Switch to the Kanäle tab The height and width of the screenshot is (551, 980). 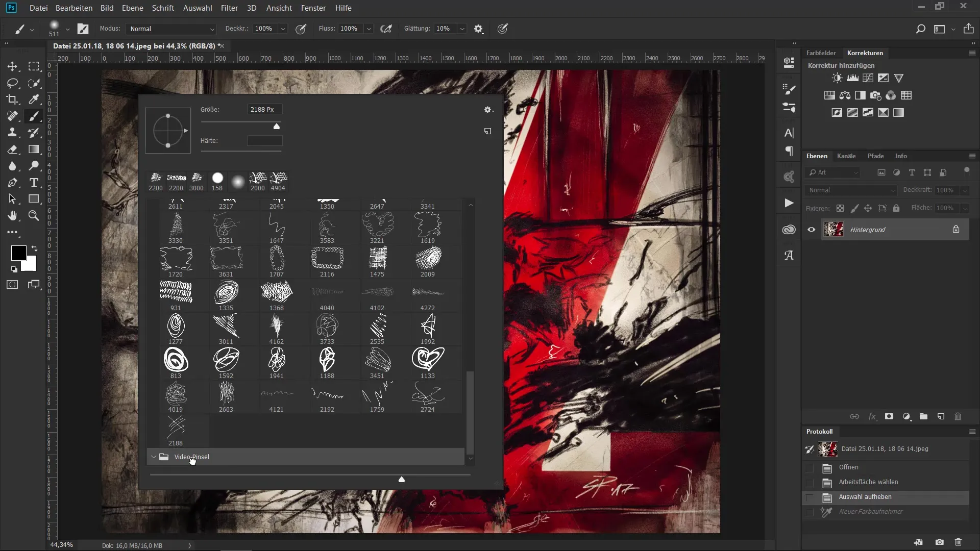coord(846,156)
